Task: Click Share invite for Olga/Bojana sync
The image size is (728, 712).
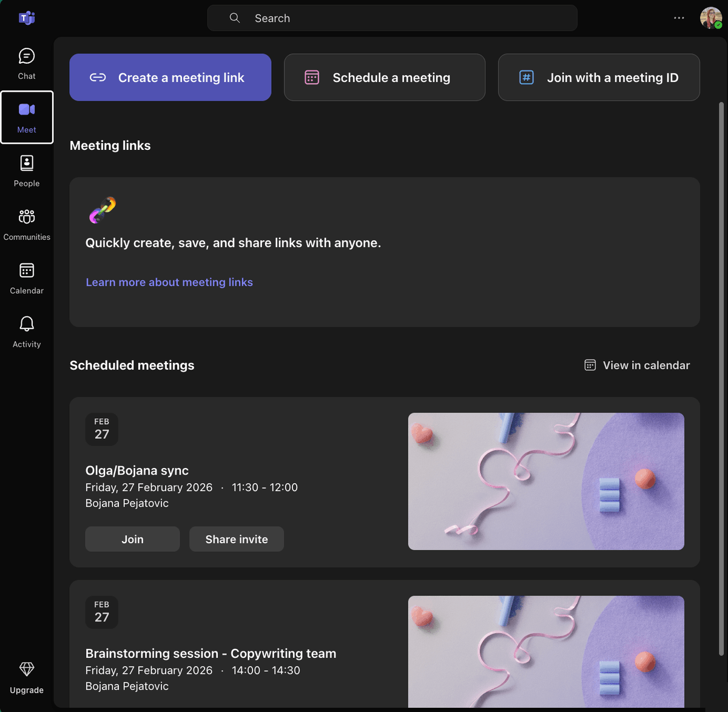Action: pyautogui.click(x=236, y=539)
